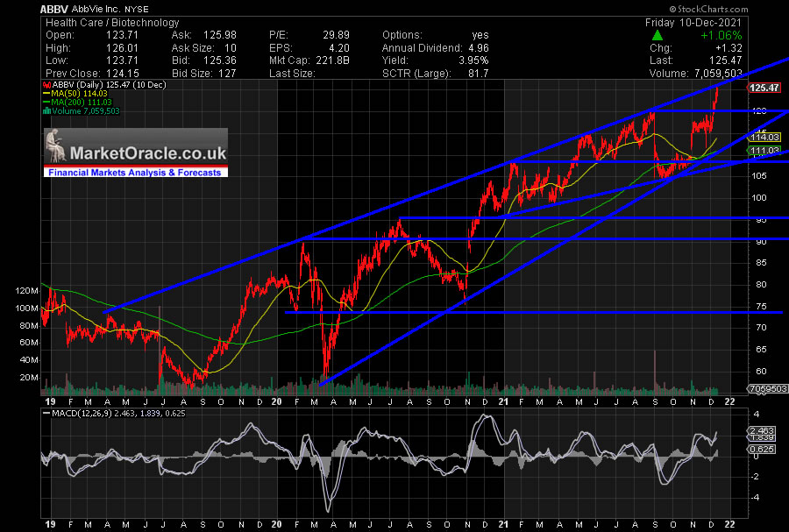This screenshot has width=789, height=532.
Task: Click the 2.463 MACD value tag
Action: 762,430
